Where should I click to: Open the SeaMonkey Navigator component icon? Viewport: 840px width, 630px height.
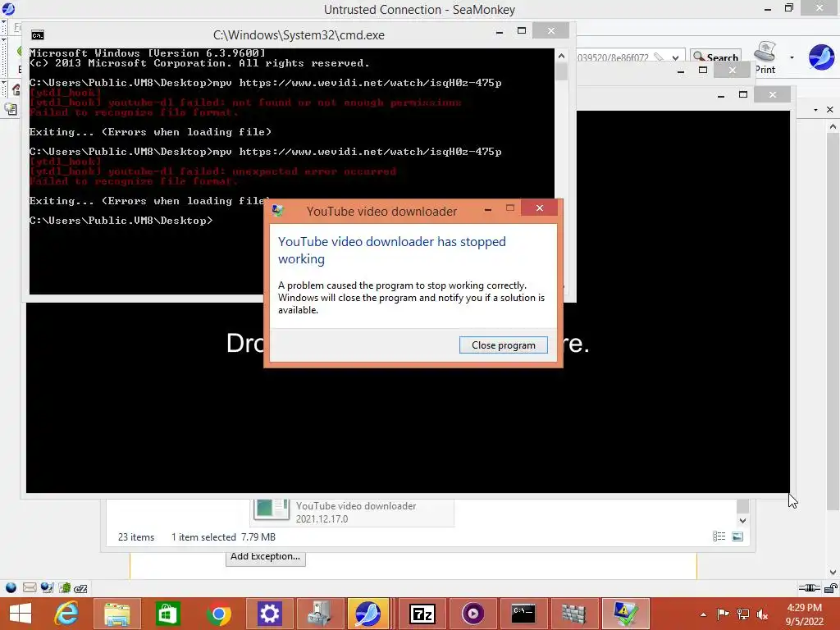[x=11, y=587]
